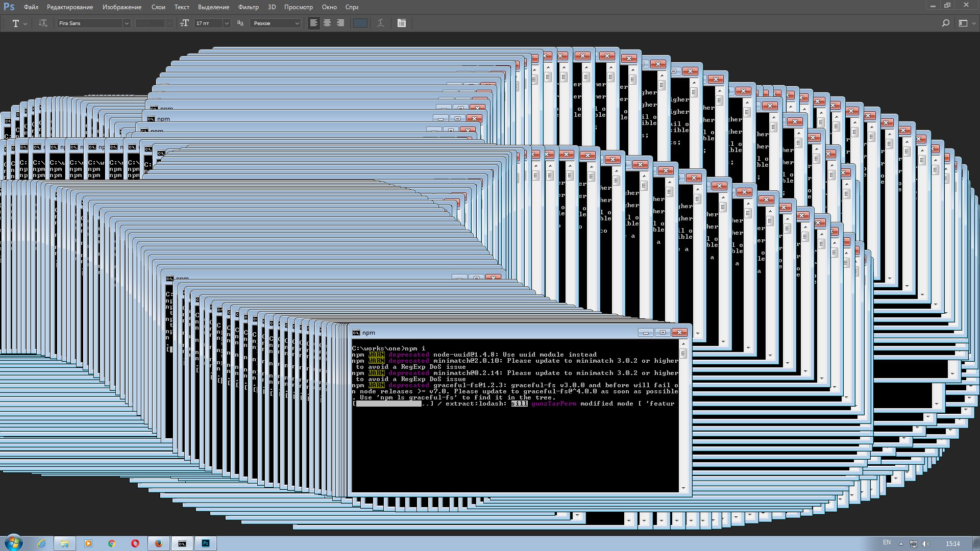Image resolution: width=980 pixels, height=551 pixels.
Task: Open the Выделение menu
Action: coord(213,7)
